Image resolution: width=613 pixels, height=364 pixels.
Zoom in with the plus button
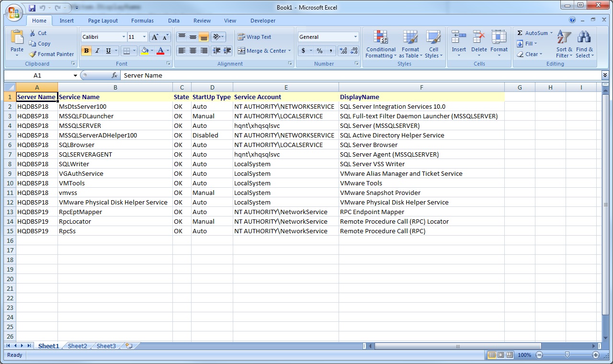(596, 355)
